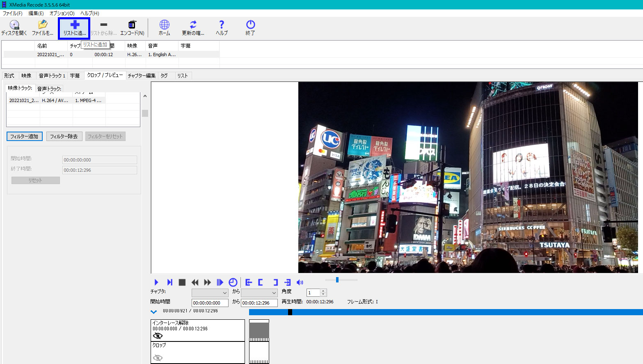Toggle the speaker volume icon
643x364 pixels.
point(300,282)
